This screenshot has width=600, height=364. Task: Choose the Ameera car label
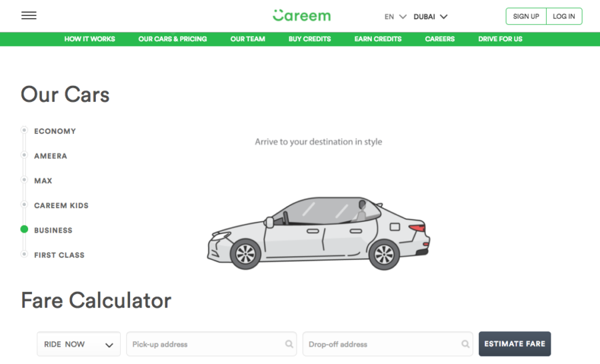(51, 156)
